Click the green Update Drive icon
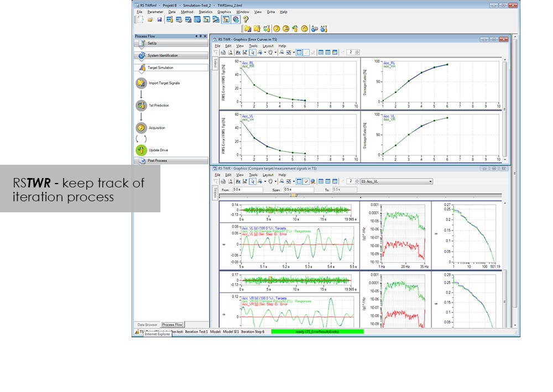 coord(140,150)
